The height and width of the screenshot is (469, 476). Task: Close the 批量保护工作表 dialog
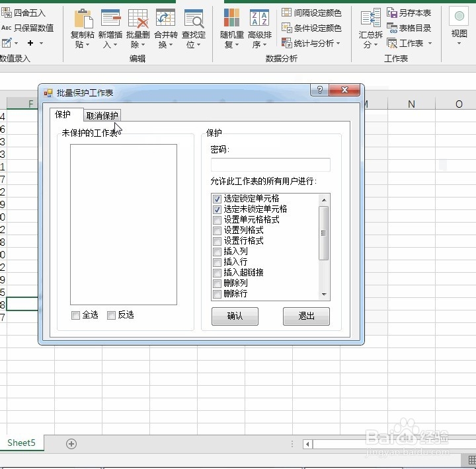coord(344,90)
